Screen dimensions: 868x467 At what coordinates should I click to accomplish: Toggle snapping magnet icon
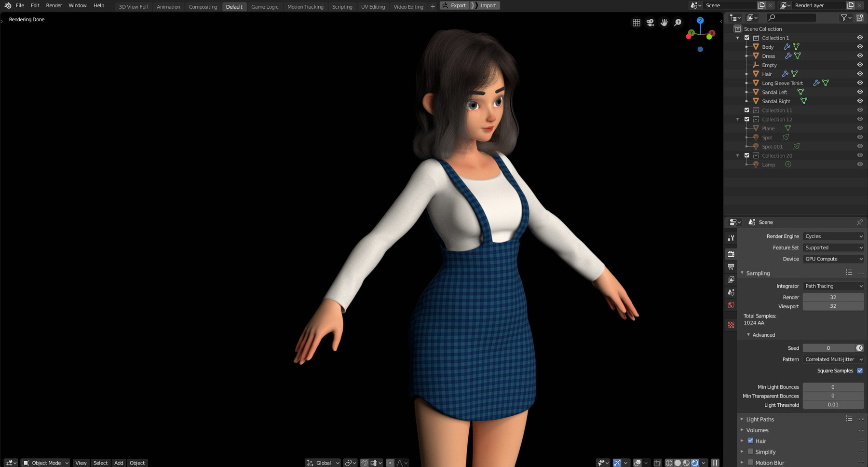coord(365,463)
